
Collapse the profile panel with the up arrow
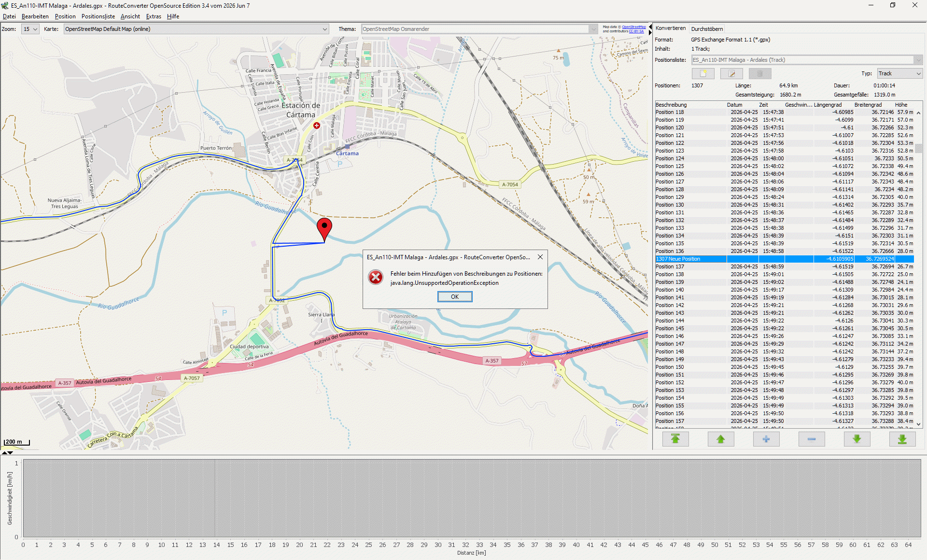(4, 453)
